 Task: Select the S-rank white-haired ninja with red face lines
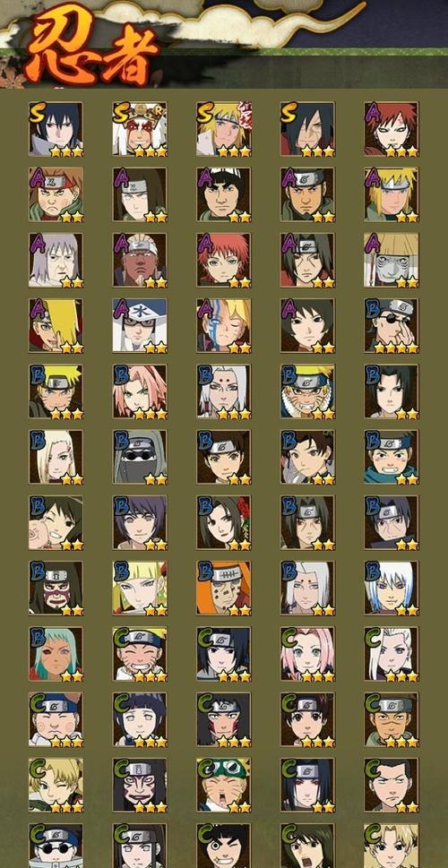(140, 128)
